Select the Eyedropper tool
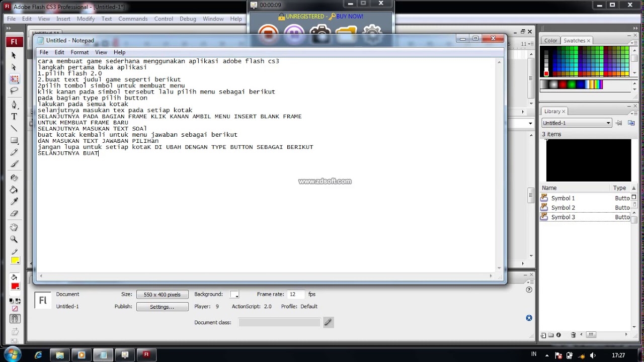The image size is (644, 362). coord(14,202)
